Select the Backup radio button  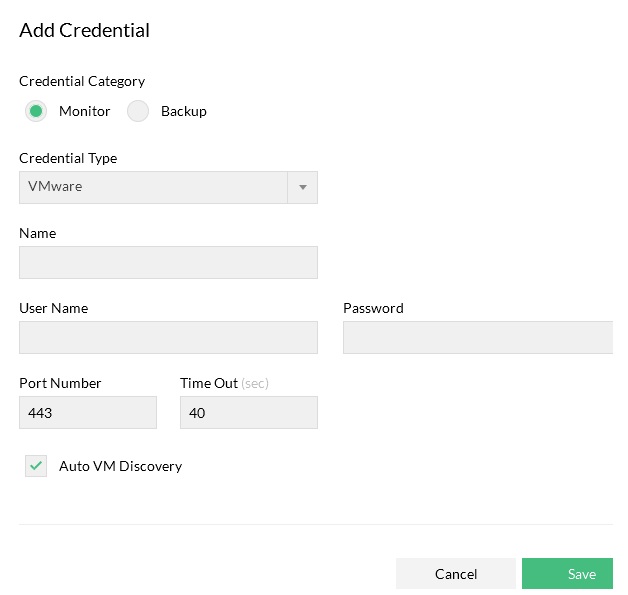pyautogui.click(x=138, y=111)
